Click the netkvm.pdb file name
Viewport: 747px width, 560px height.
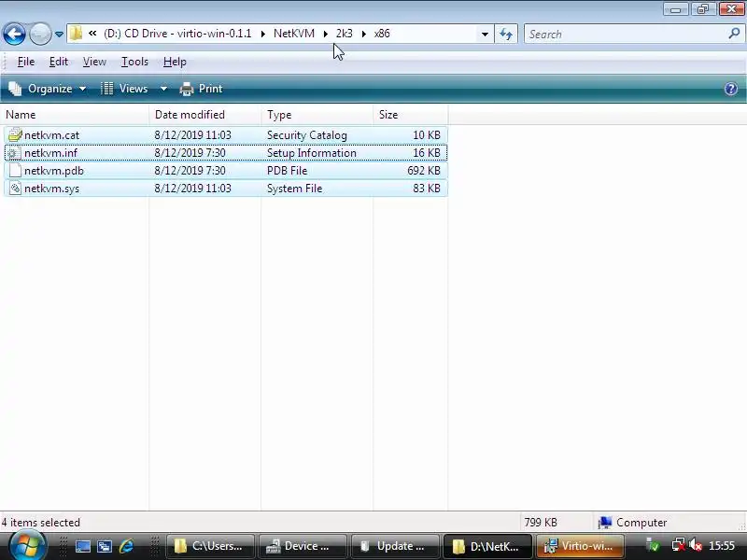(54, 171)
